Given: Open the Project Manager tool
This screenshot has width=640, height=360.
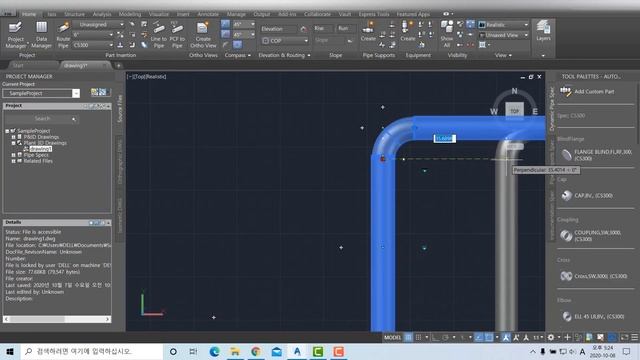Looking at the screenshot, I should (x=16, y=35).
